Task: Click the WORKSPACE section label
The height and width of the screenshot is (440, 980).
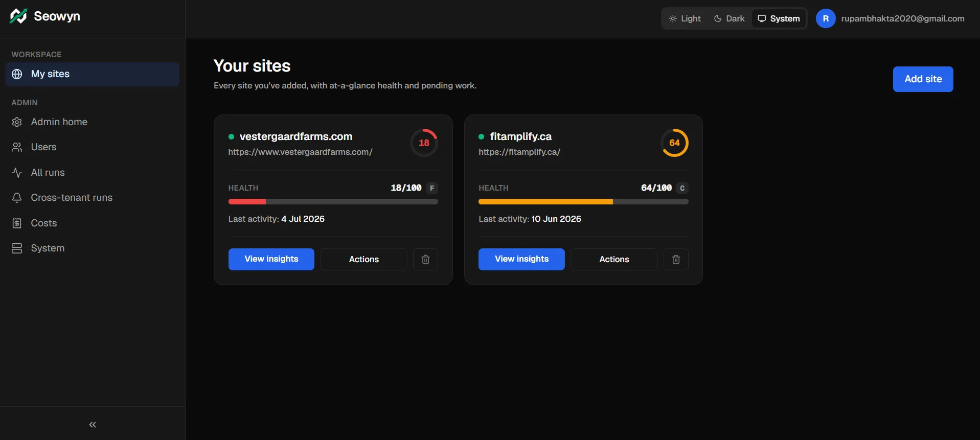Action: [36, 55]
